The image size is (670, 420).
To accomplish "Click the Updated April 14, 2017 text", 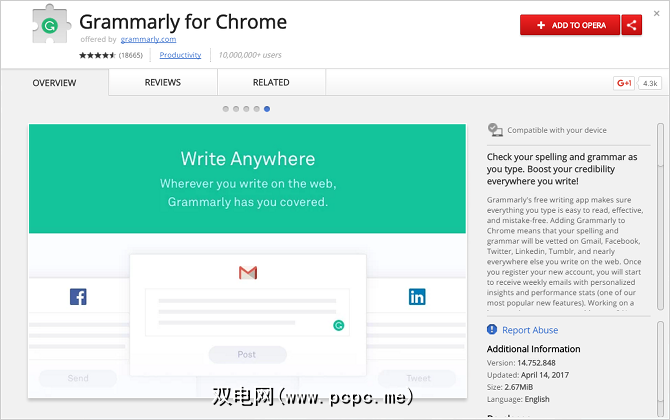I will 528,375.
